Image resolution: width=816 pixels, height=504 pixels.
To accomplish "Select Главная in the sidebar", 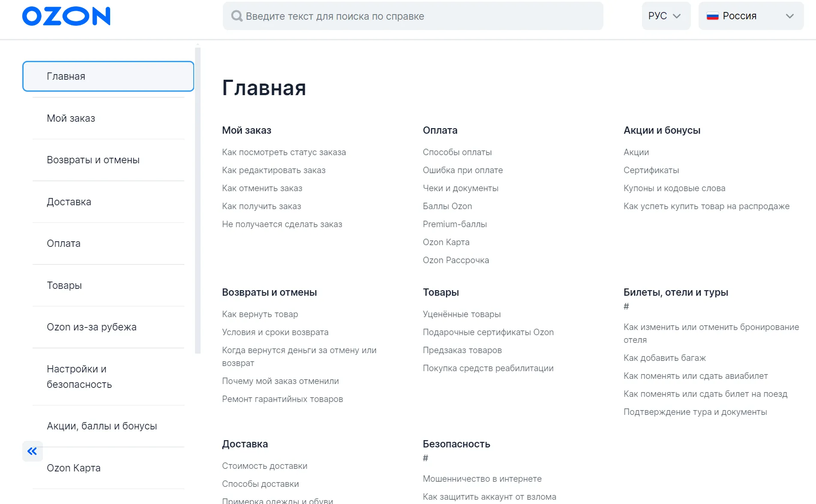I will tap(108, 76).
